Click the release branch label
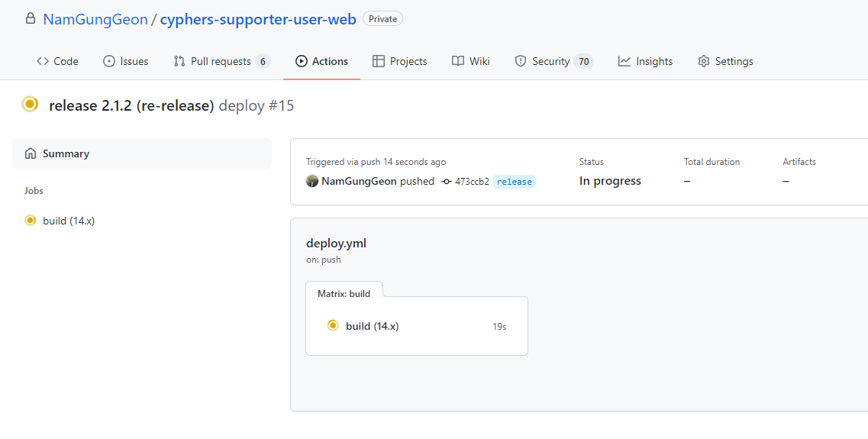This screenshot has width=868, height=439. (x=515, y=182)
